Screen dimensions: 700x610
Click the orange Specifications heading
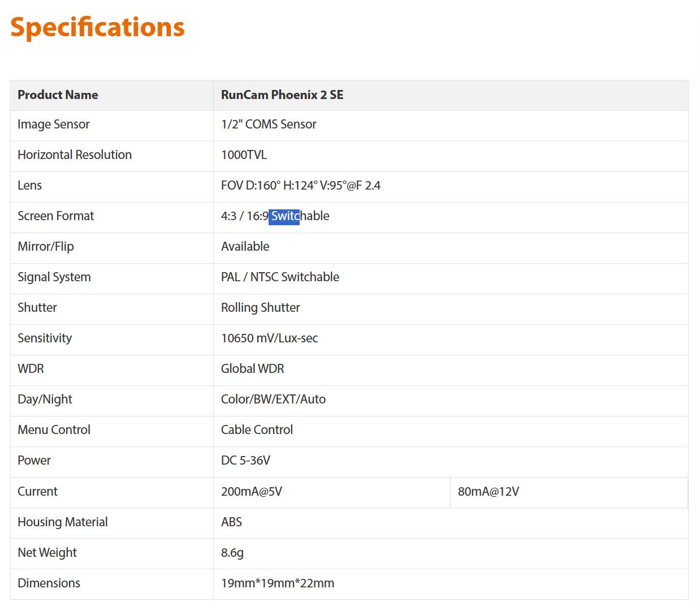[97, 27]
